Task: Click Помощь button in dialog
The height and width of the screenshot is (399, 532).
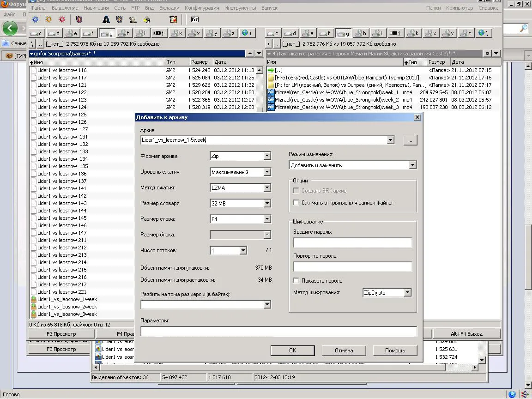Action: point(395,351)
